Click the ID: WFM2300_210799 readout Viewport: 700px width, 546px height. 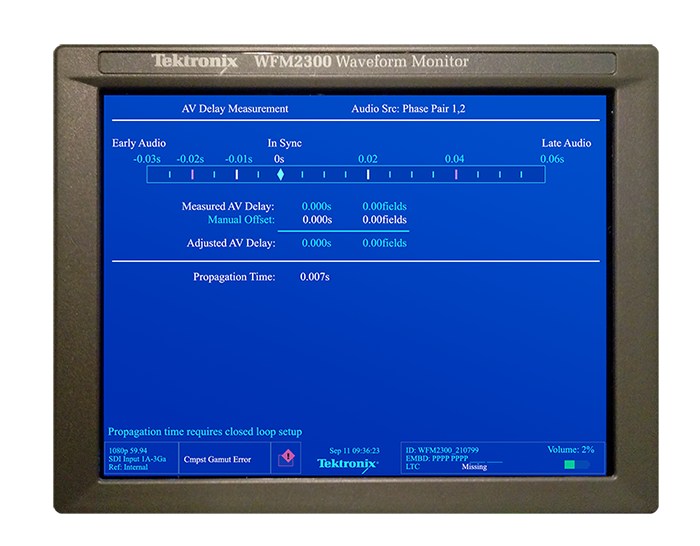tap(442, 450)
